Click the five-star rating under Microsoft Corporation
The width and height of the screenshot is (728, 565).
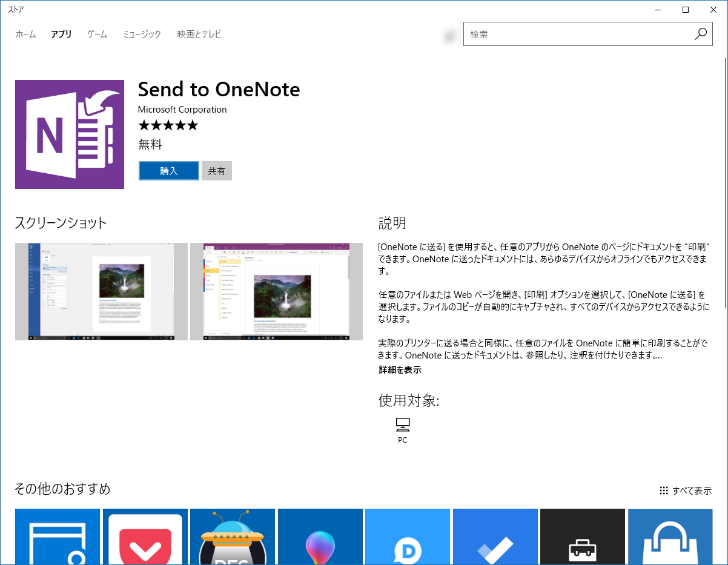tap(168, 125)
